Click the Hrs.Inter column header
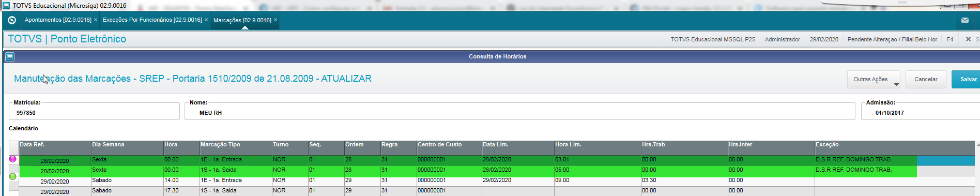980x196 pixels. click(x=771, y=148)
